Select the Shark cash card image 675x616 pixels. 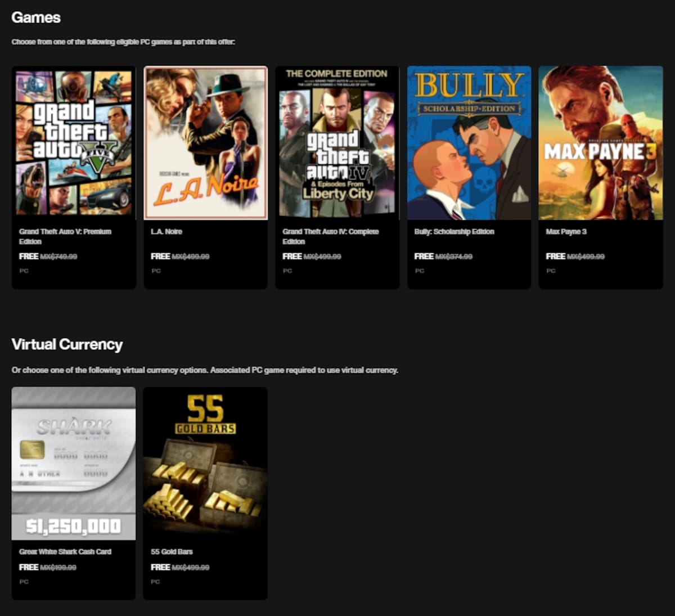(74, 464)
